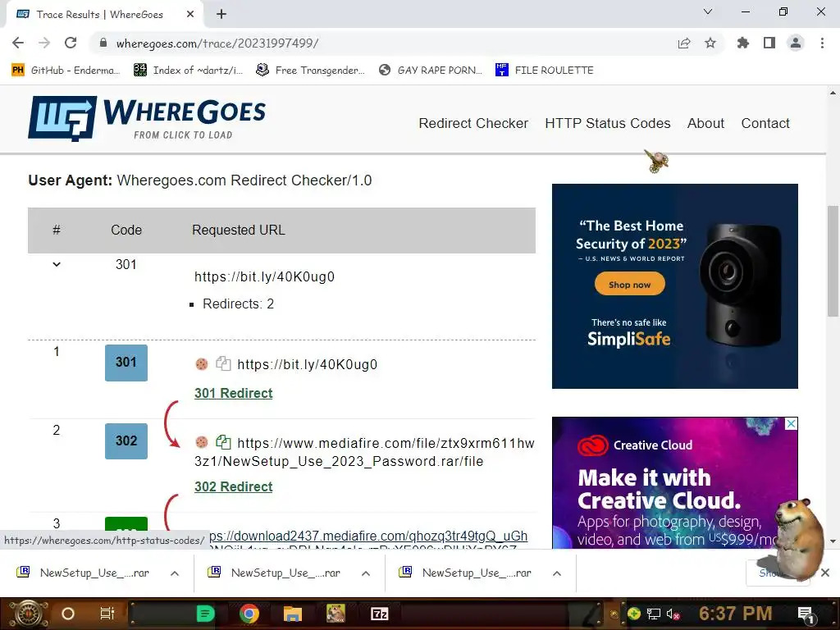Click the 301 Redirect link
Screen dimensions: 840x630
(233, 393)
